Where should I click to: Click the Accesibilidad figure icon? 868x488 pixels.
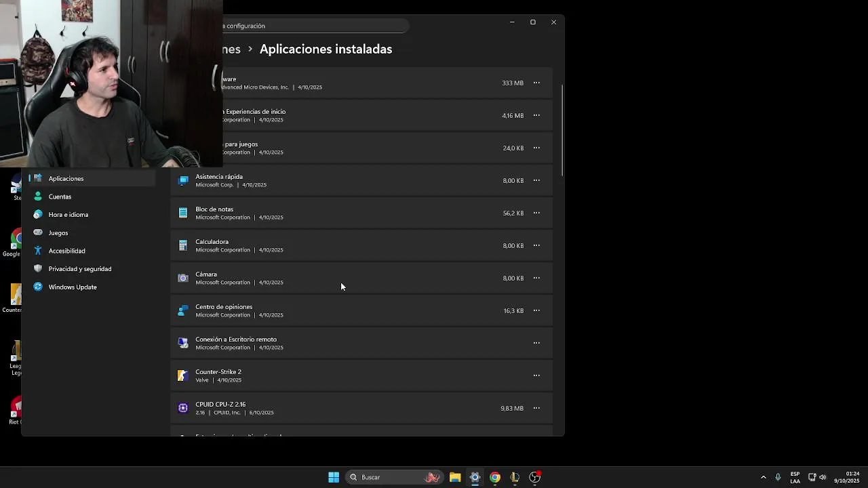[x=38, y=251]
